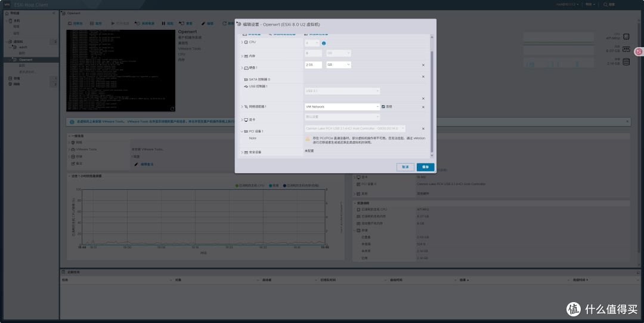Image resolution: width=644 pixels, height=323 pixels.
Task: Refresh the console thumbnail icon
Action: tap(172, 109)
